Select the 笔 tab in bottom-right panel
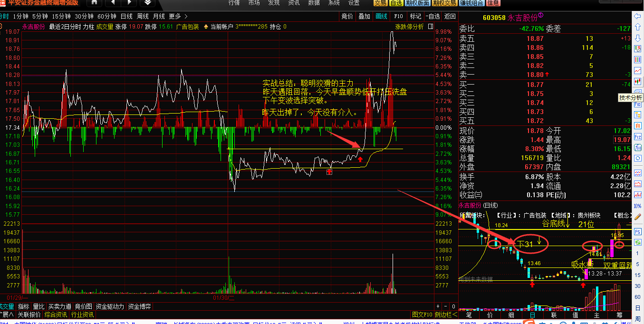The image size is (644, 324). pos(469,315)
